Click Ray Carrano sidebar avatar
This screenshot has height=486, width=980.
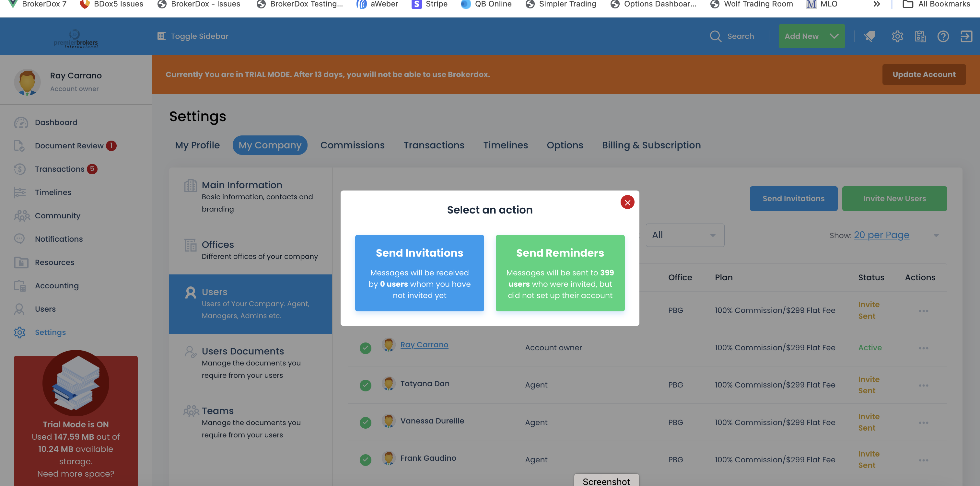point(27,82)
